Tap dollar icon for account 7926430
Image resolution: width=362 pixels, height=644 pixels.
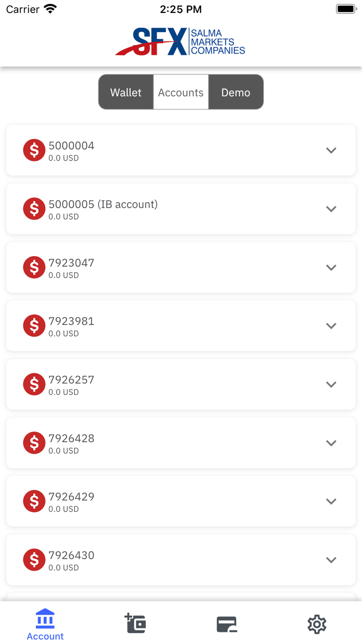34,560
